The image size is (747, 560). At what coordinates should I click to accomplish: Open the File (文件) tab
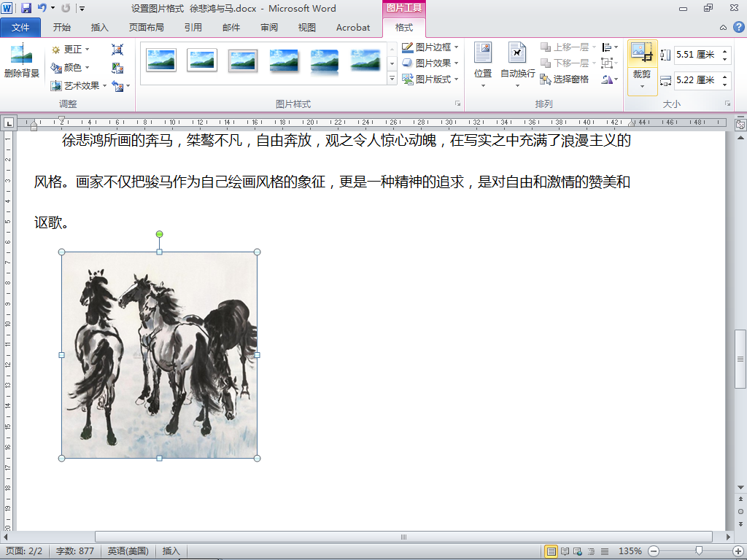pyautogui.click(x=20, y=28)
